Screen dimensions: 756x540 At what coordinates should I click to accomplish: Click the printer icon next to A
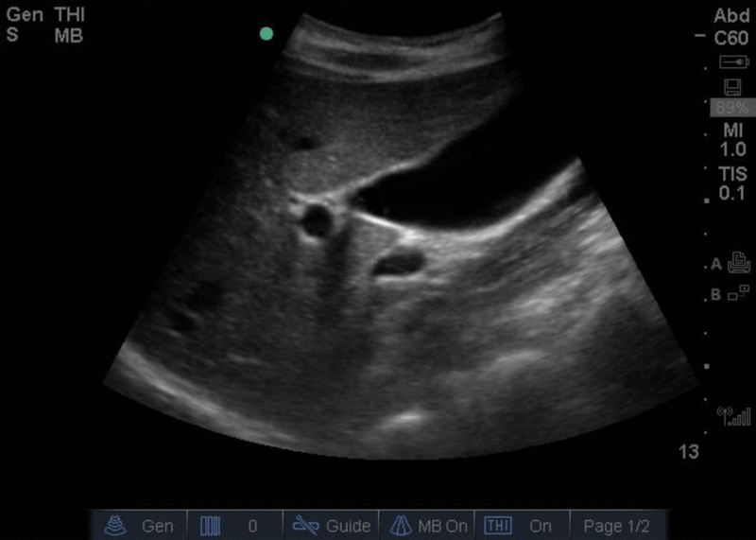tap(739, 263)
